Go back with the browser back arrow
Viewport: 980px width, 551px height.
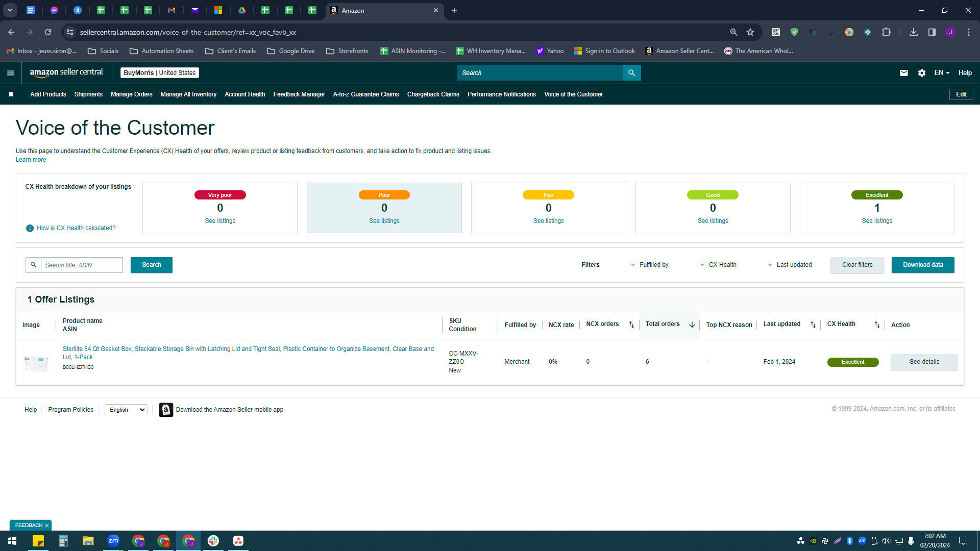click(11, 32)
